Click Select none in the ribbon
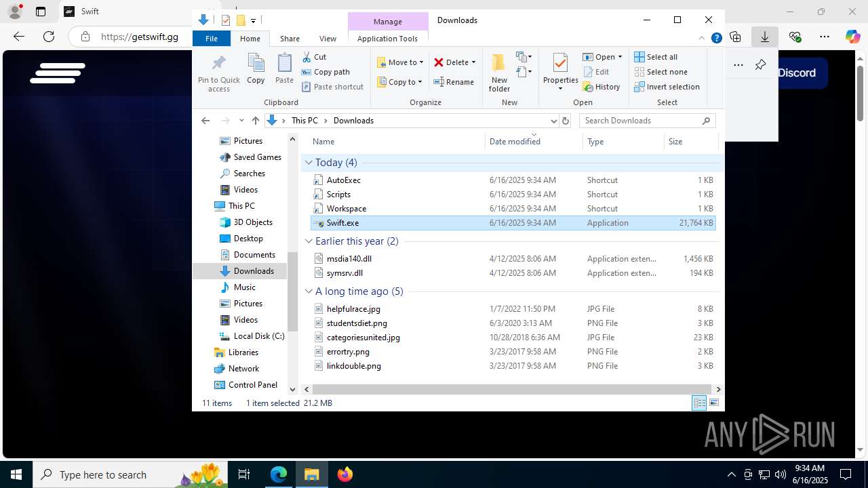Viewport: 868px width, 488px height. [x=660, y=72]
